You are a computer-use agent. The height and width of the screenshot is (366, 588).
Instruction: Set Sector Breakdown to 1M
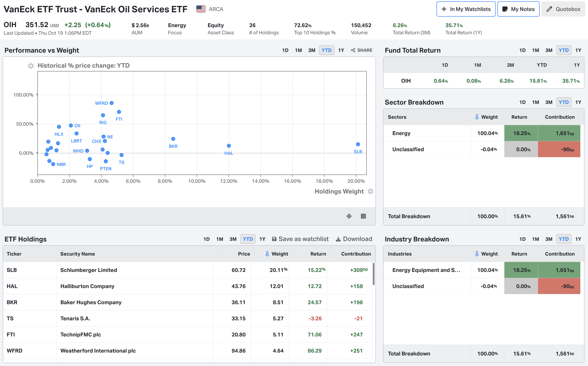pos(536,102)
